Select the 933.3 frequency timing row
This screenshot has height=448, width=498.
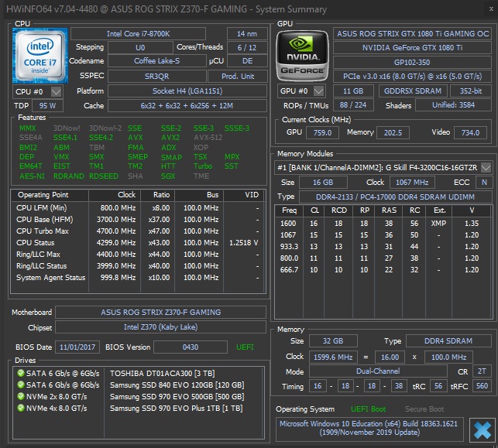tap(383, 247)
